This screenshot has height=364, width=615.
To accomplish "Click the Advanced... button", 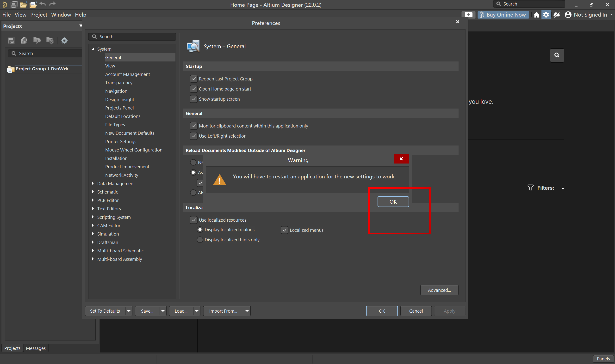I will [x=439, y=290].
